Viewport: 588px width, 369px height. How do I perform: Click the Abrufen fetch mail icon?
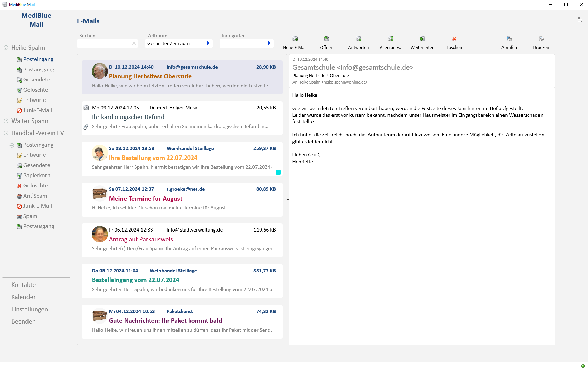coord(509,39)
